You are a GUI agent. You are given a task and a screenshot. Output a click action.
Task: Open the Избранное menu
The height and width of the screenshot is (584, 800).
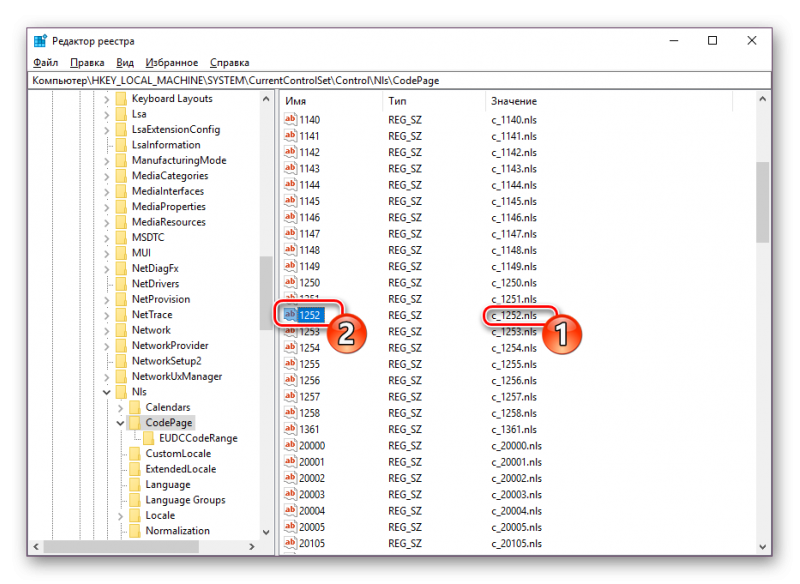[171, 63]
